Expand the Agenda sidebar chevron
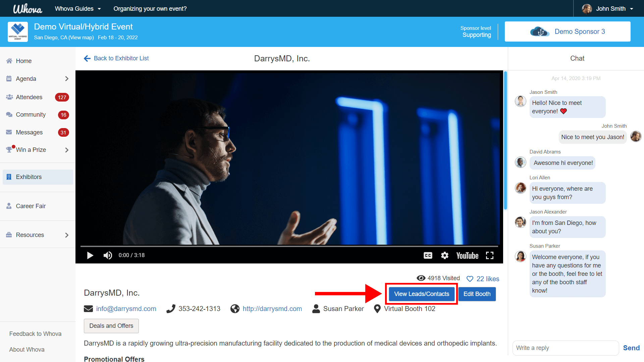This screenshot has width=644, height=362. [x=67, y=79]
